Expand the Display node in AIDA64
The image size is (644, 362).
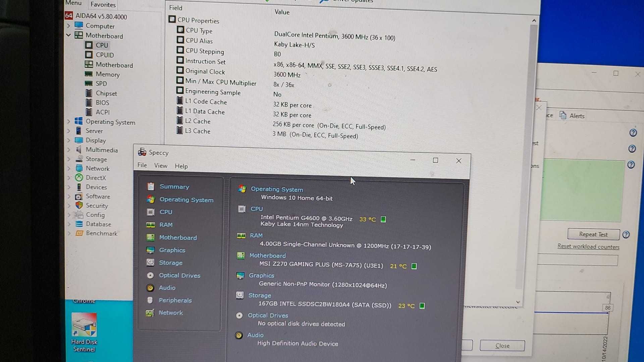[68, 140]
